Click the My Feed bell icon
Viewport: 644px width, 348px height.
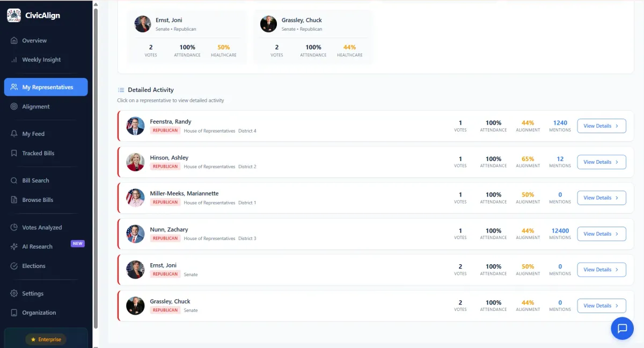(x=14, y=134)
